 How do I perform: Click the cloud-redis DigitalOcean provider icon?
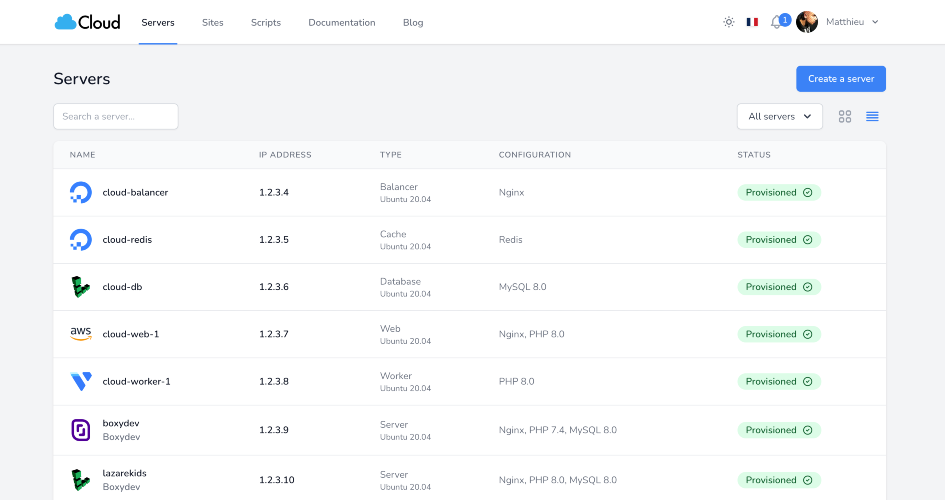pos(81,240)
